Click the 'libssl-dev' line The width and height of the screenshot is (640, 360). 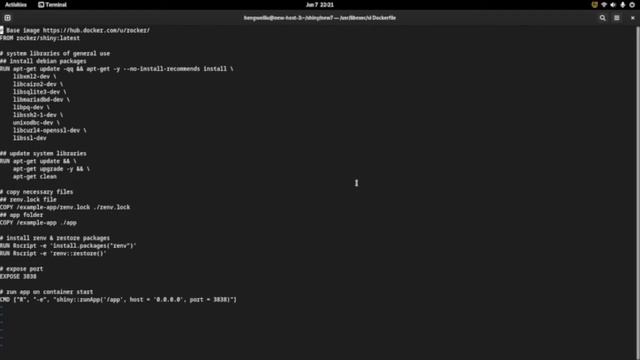pos(29,138)
